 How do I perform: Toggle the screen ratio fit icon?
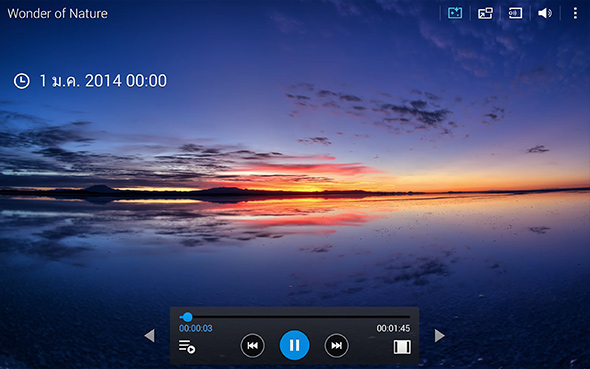tap(402, 347)
